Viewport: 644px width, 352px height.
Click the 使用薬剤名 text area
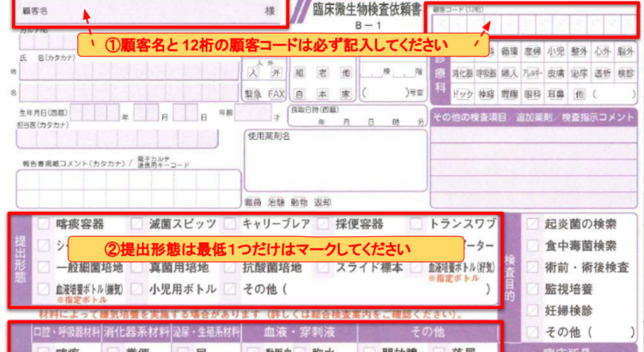[336, 161]
